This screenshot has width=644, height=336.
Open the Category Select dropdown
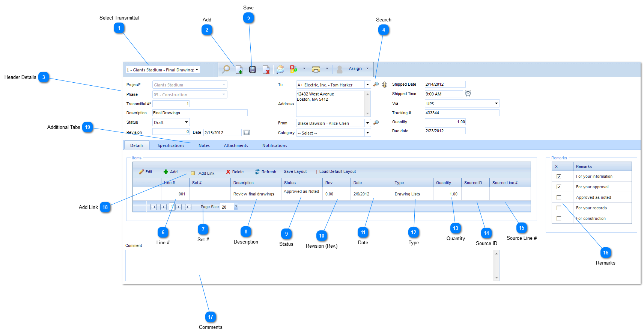[x=368, y=133]
